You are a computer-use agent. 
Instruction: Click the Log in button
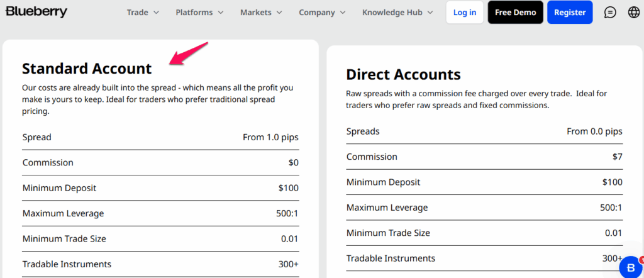pyautogui.click(x=465, y=13)
